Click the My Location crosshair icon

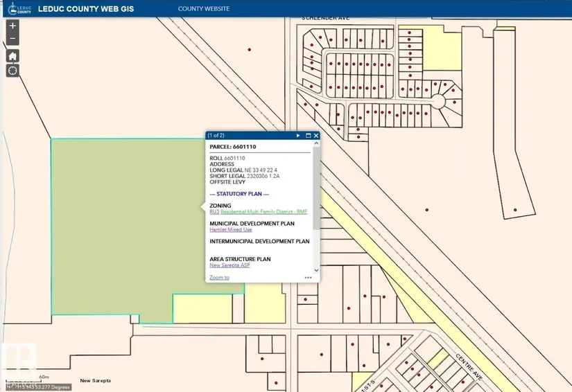(x=12, y=70)
